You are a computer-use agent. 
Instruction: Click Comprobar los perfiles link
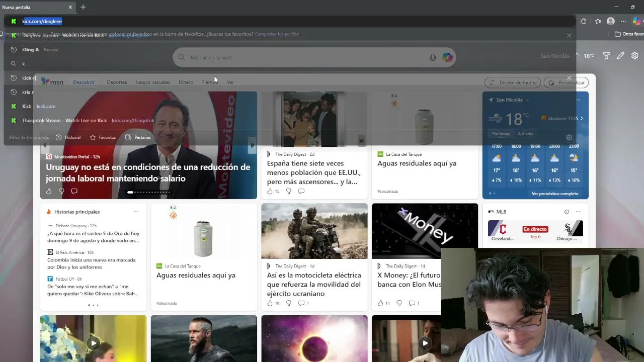277,34
